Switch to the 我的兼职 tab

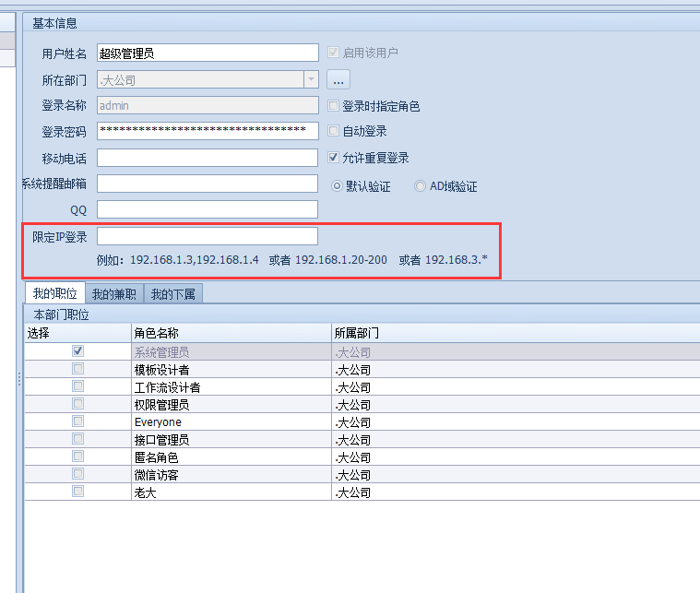[114, 294]
